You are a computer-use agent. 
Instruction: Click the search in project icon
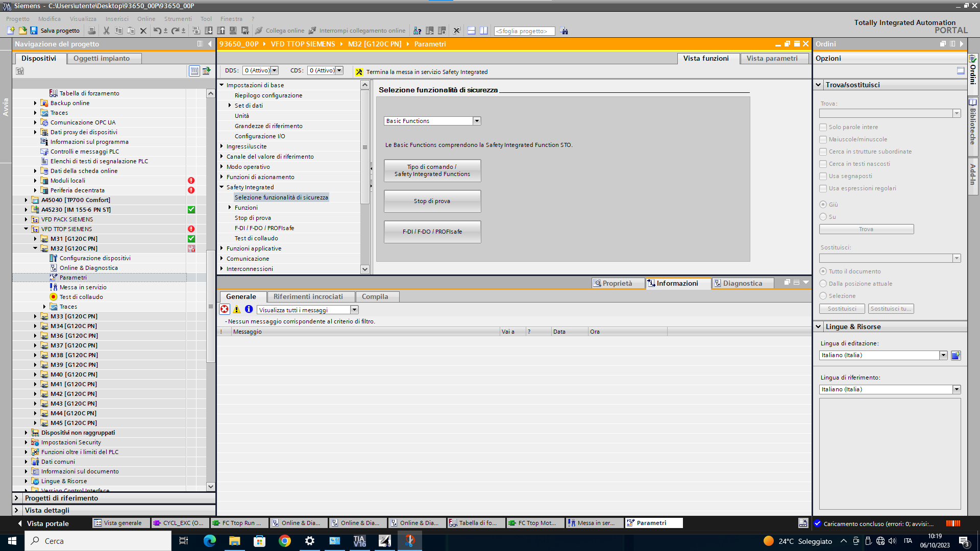pos(564,31)
